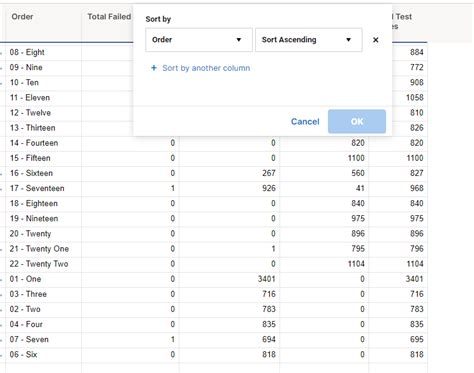Click the value 3401 in the last column
This screenshot has width=474, height=373.
click(x=414, y=279)
